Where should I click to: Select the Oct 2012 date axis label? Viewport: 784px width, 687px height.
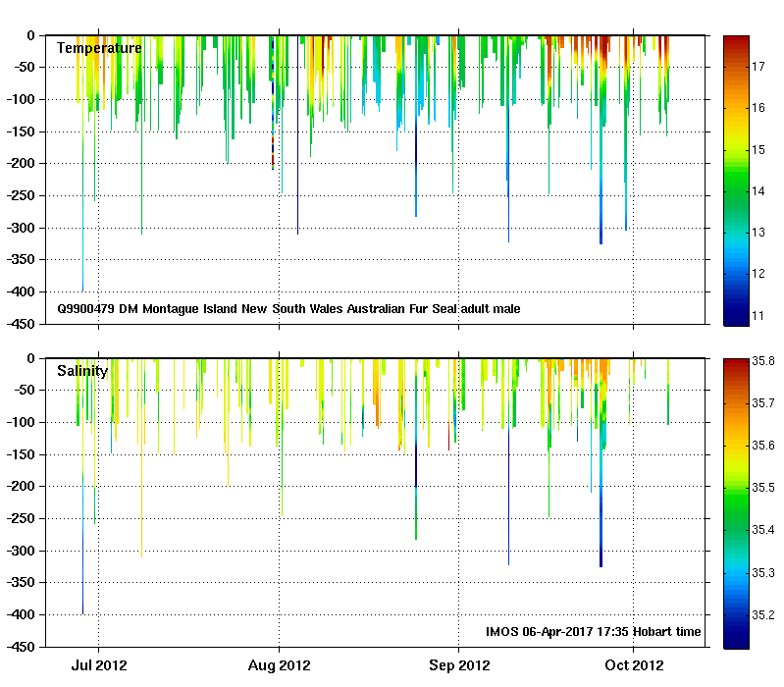[x=633, y=665]
